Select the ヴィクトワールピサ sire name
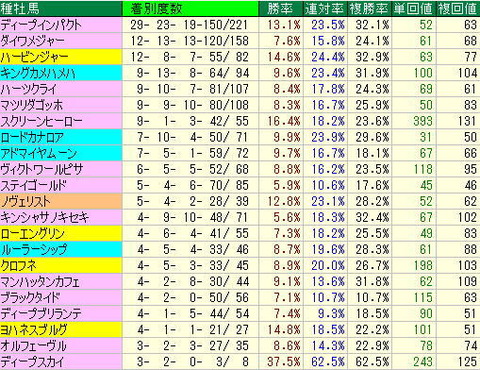 (x=42, y=169)
